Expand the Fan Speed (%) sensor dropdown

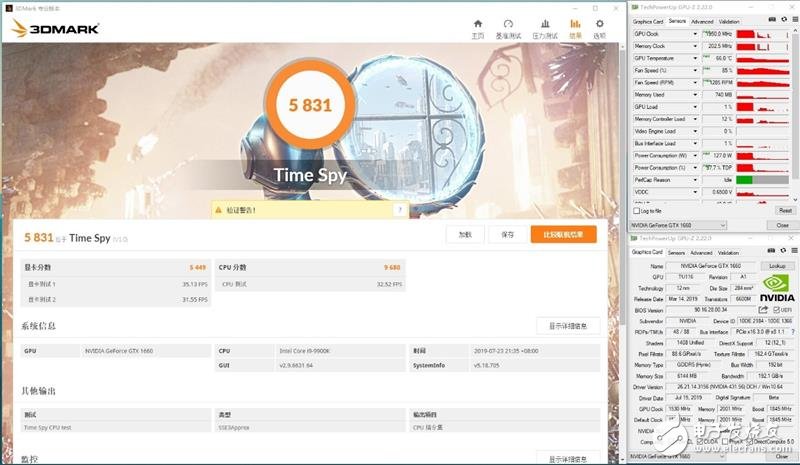tap(694, 70)
